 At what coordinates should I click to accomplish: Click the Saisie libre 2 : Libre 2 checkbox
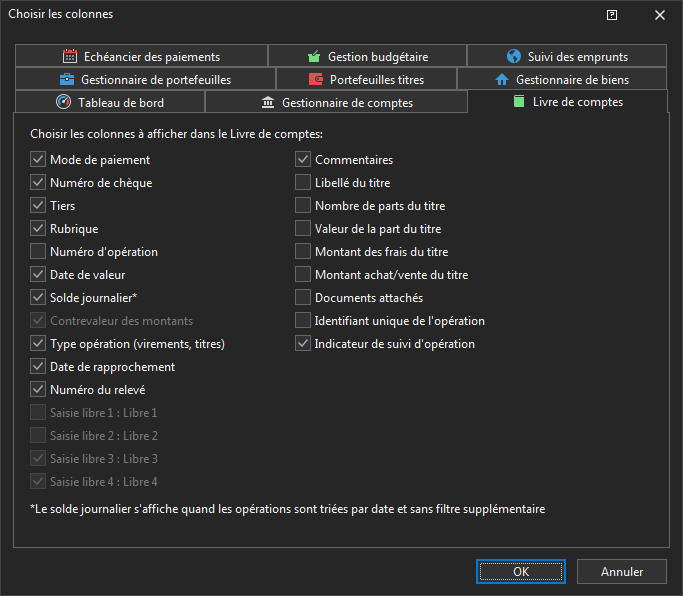coord(38,436)
